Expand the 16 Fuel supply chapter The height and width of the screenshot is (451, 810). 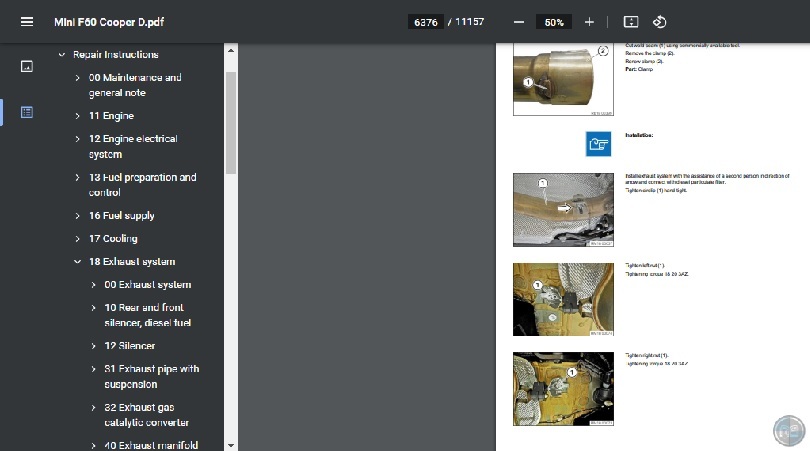pos(77,215)
